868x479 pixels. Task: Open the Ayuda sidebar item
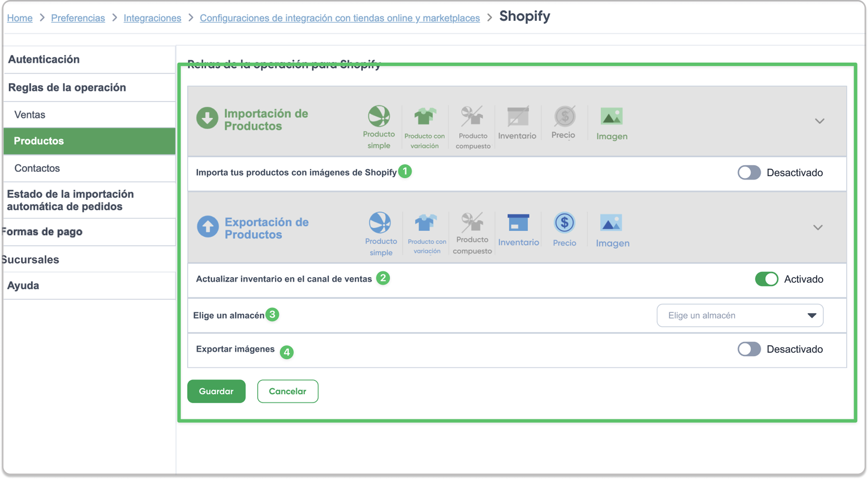point(89,286)
